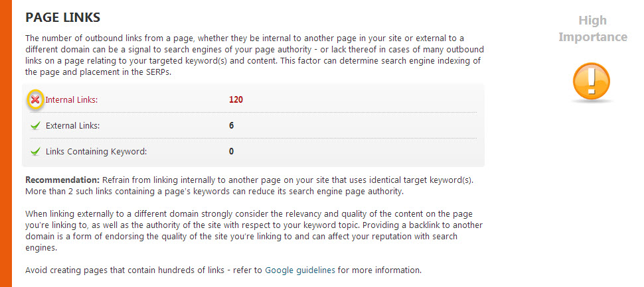The image size is (644, 287).
Task: Click the PAGE LINKS heading
Action: coord(63,17)
